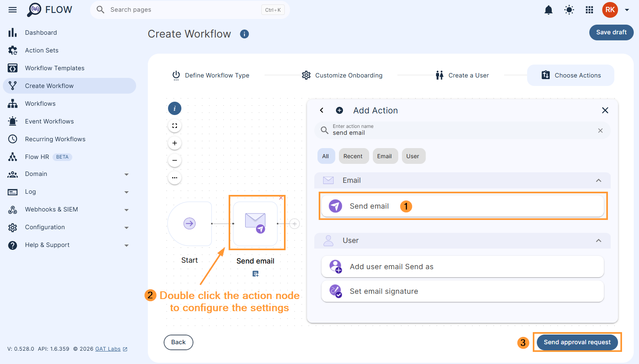Select the Email filter chip
Screen dimensions: 639x364
385,156
